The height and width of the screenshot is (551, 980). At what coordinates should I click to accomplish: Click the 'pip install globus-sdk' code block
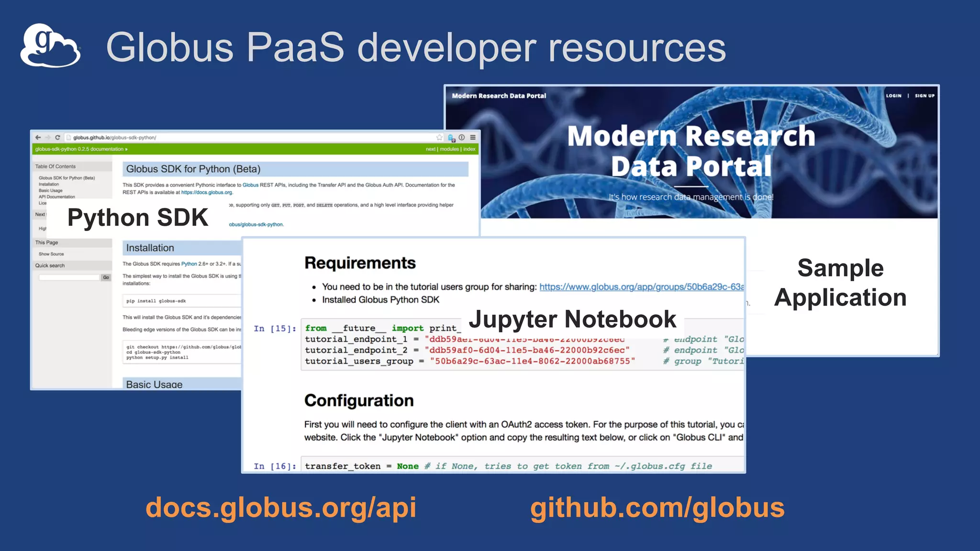point(182,301)
